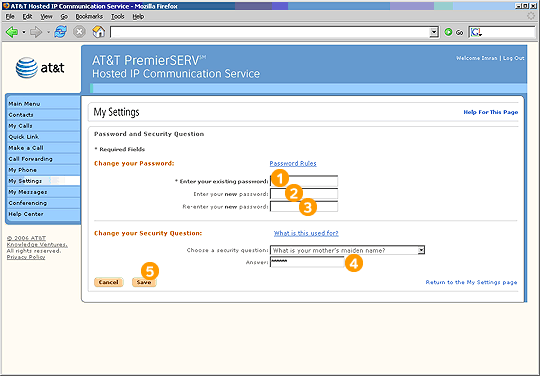The width and height of the screenshot is (540, 376).
Task: Open the Back history dropdown arrow
Action: coord(24,32)
